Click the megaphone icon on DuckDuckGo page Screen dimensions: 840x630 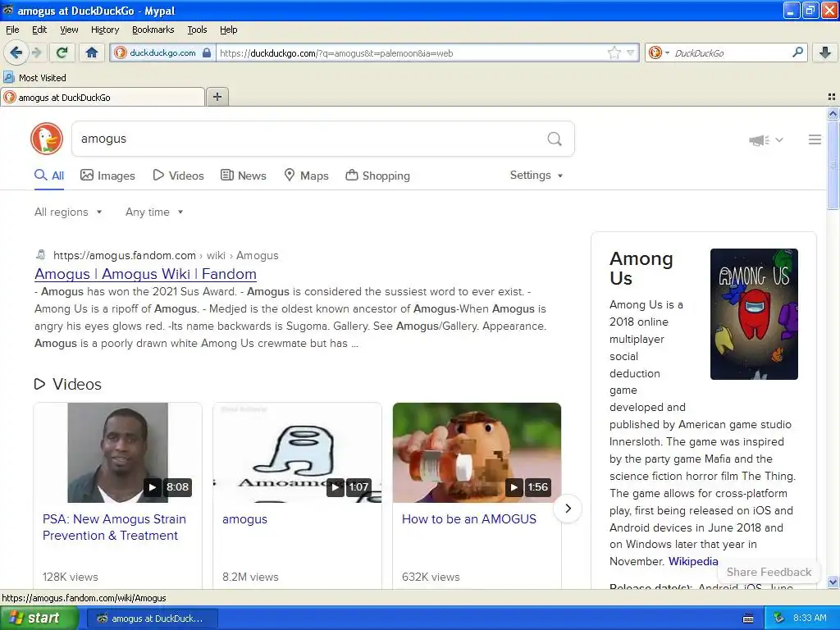tap(759, 140)
